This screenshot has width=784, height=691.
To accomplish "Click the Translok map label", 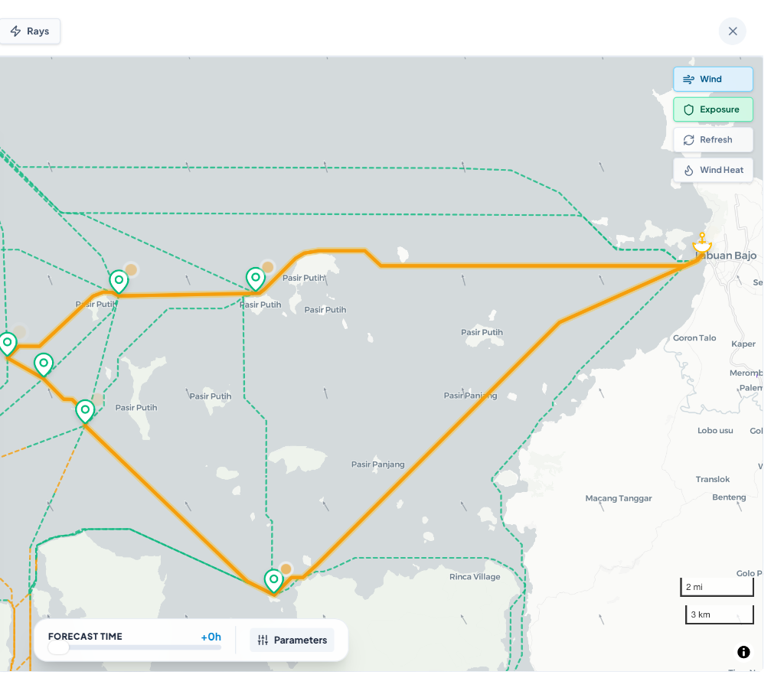I will (x=713, y=479).
